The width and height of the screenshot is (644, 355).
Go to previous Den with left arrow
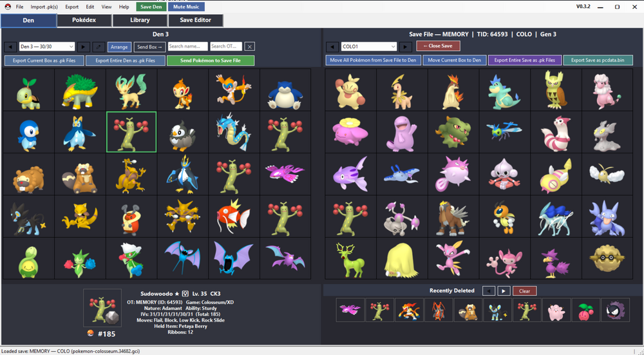(10, 47)
